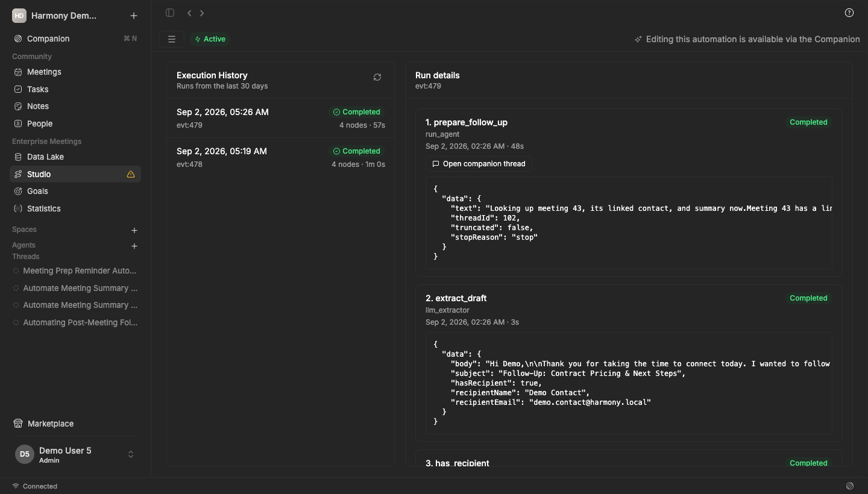The height and width of the screenshot is (494, 868).
Task: Expand the Demo User 5 account switcher
Action: [131, 454]
